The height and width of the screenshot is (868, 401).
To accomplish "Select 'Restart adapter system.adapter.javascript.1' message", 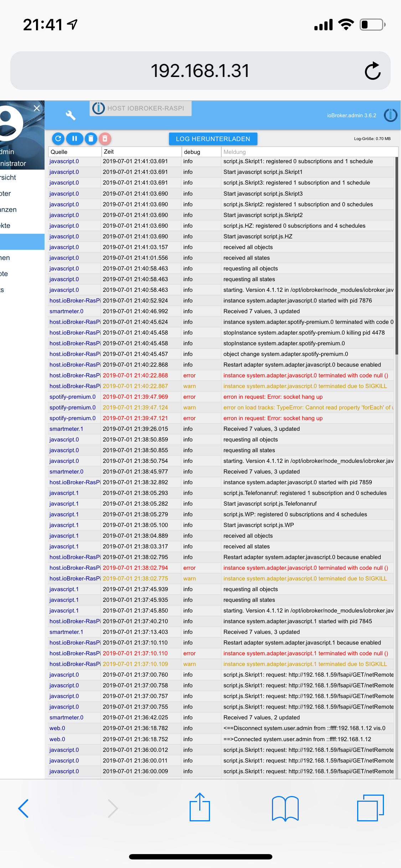I will 302,643.
